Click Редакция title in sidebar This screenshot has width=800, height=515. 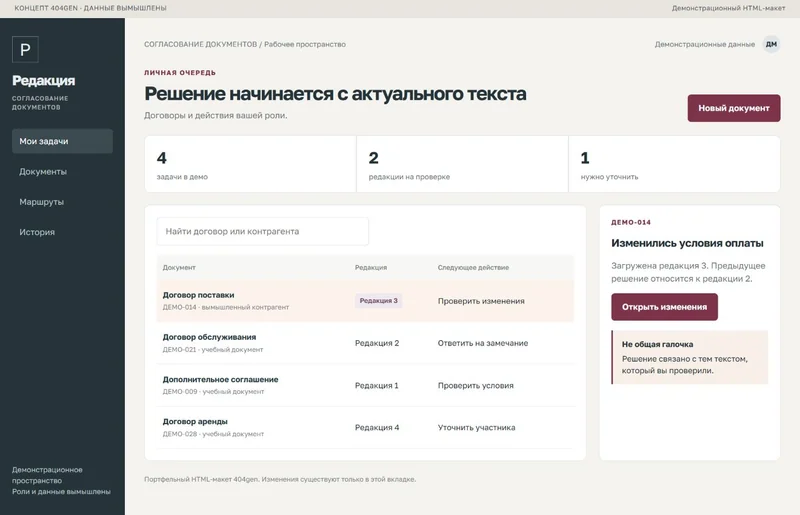click(x=43, y=81)
